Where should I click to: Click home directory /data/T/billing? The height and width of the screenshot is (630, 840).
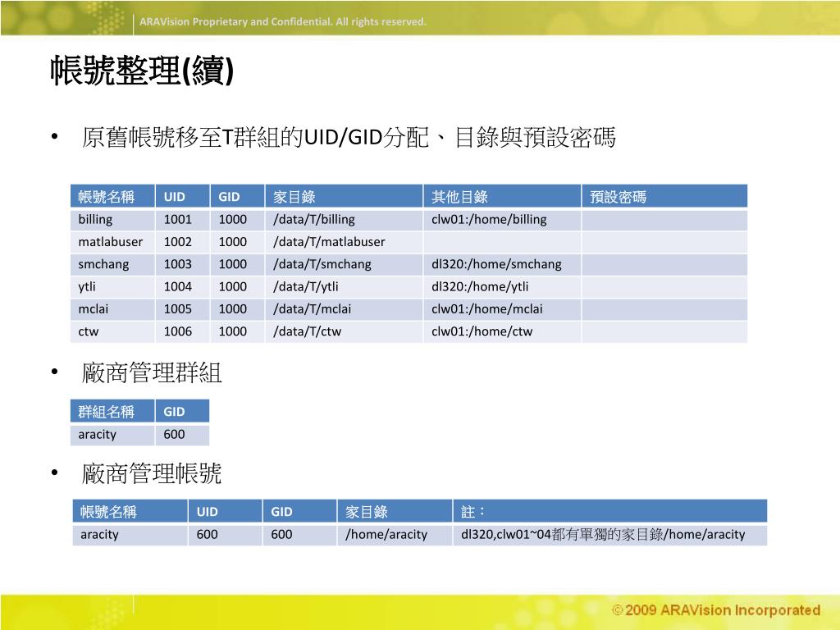(314, 220)
